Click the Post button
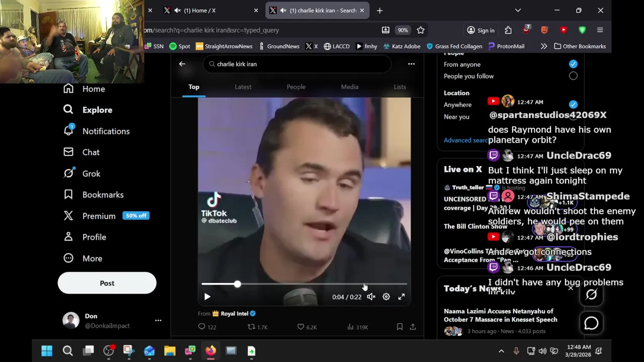 pos(107,283)
